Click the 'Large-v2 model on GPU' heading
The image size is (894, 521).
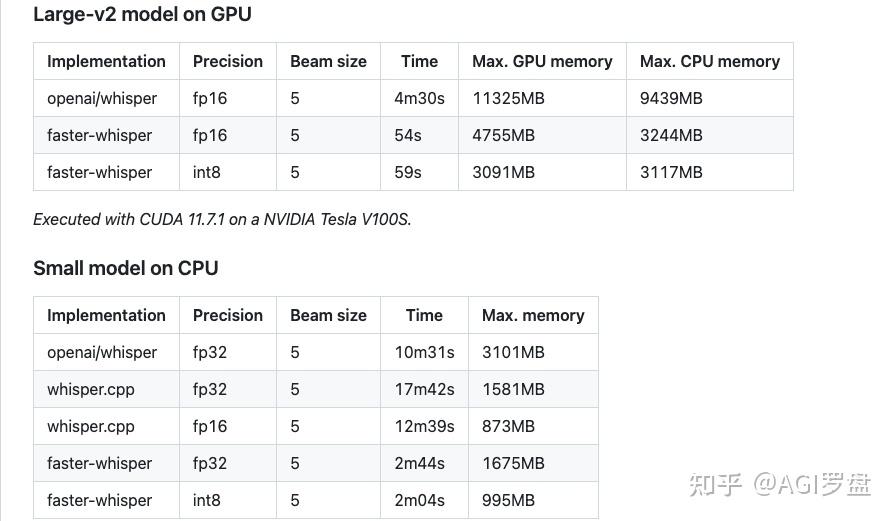pyautogui.click(x=142, y=15)
